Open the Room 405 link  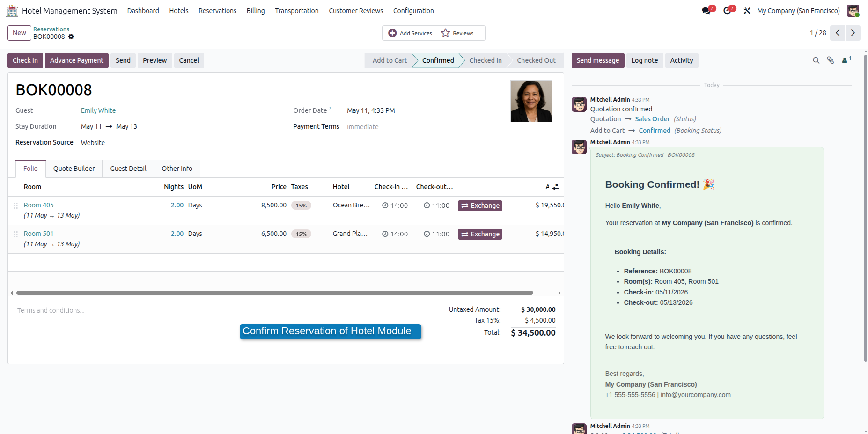click(x=39, y=205)
